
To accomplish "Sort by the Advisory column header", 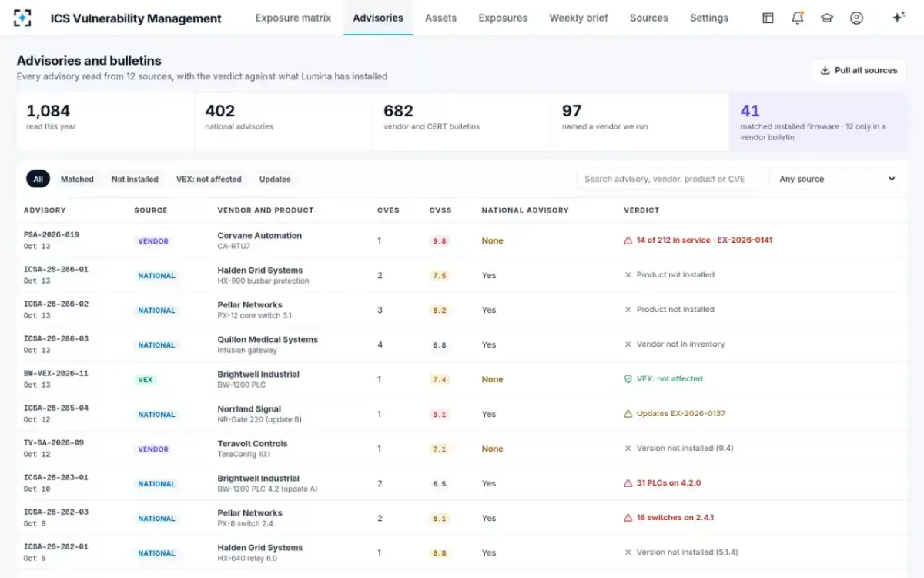I will tap(45, 210).
